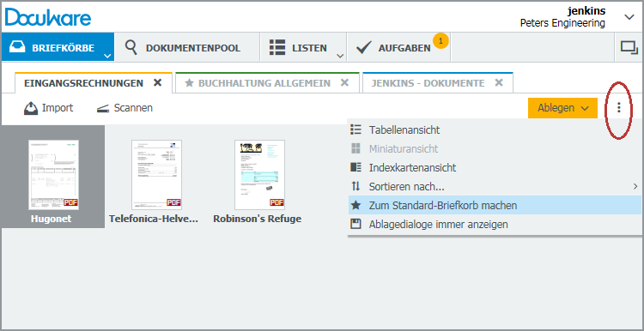
Task: Click the Sortieren nach sort arrows icon
Action: click(x=355, y=187)
